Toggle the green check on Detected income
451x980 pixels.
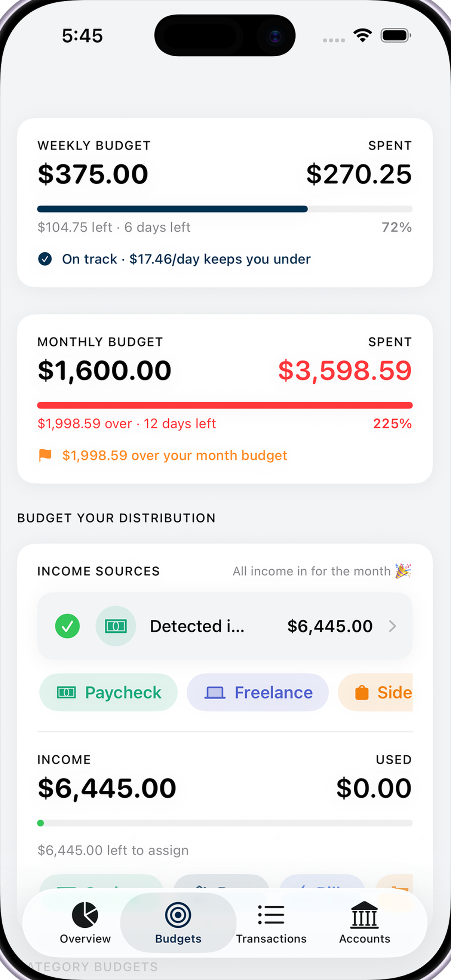[67, 626]
